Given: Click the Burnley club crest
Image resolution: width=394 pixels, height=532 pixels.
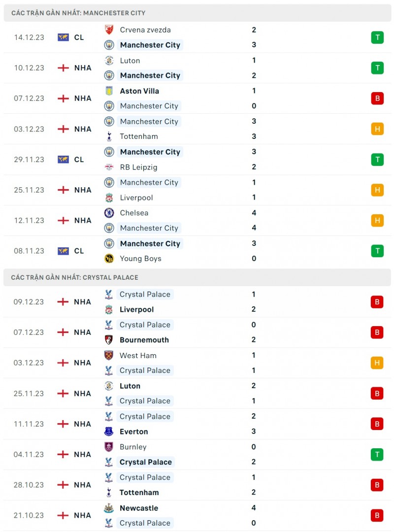Looking at the screenshot, I should [109, 447].
